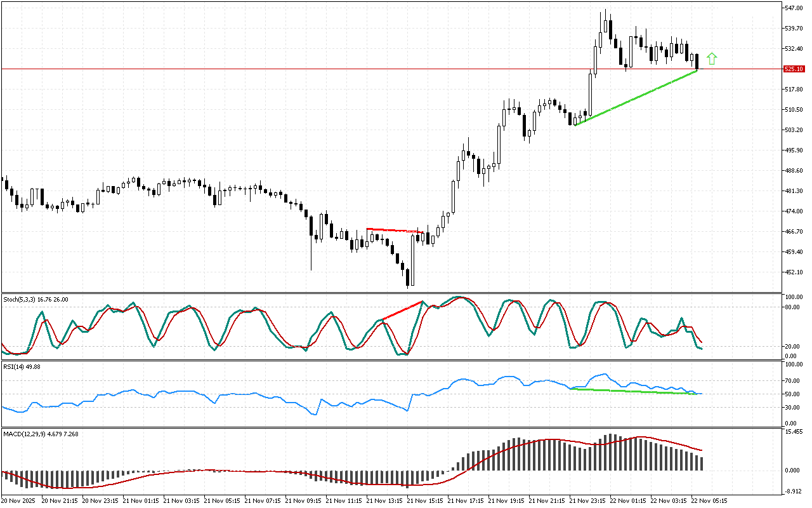Click the 452.10 price axis label
The width and height of the screenshot is (812, 508).
point(794,272)
